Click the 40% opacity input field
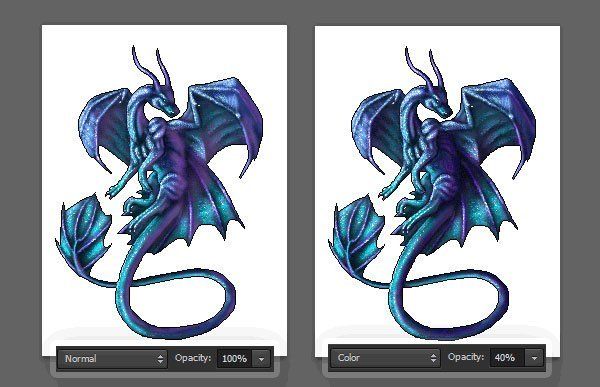 pos(507,358)
